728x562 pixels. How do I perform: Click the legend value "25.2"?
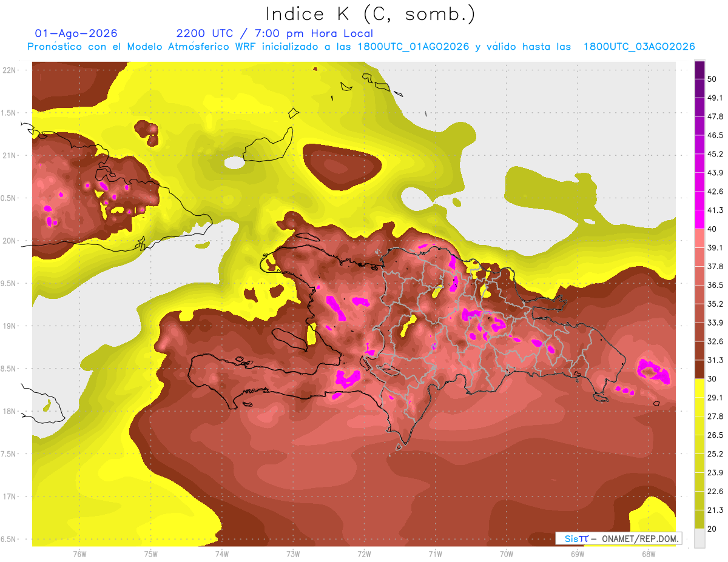tap(715, 453)
